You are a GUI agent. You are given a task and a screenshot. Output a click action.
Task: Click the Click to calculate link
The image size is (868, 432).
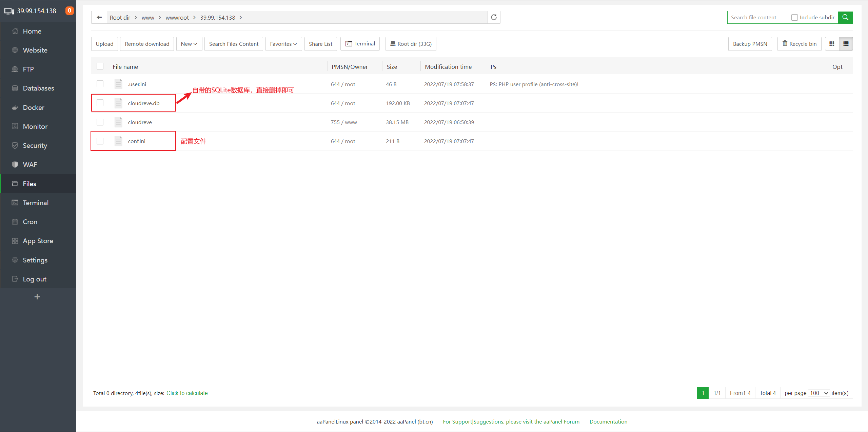tap(187, 393)
